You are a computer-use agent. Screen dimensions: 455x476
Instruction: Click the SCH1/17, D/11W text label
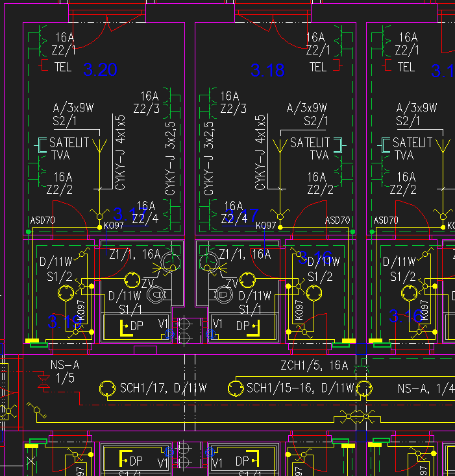163,388
